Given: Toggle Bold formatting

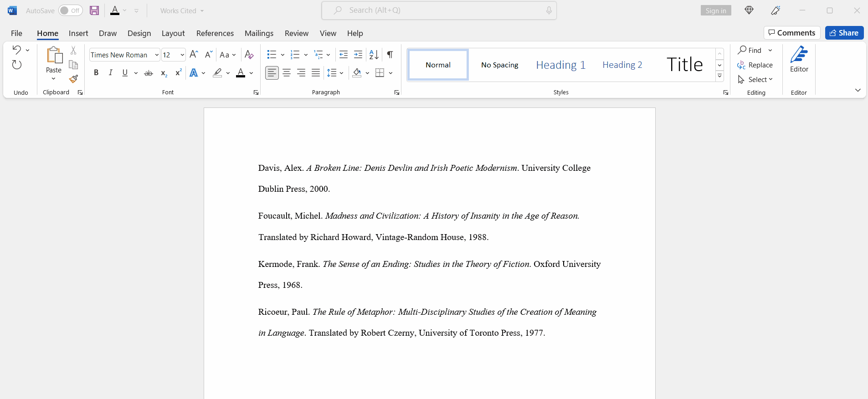Looking at the screenshot, I should 96,73.
